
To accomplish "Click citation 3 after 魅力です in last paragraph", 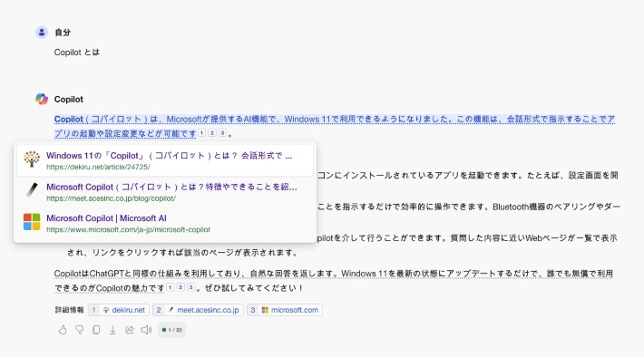I will (191, 287).
